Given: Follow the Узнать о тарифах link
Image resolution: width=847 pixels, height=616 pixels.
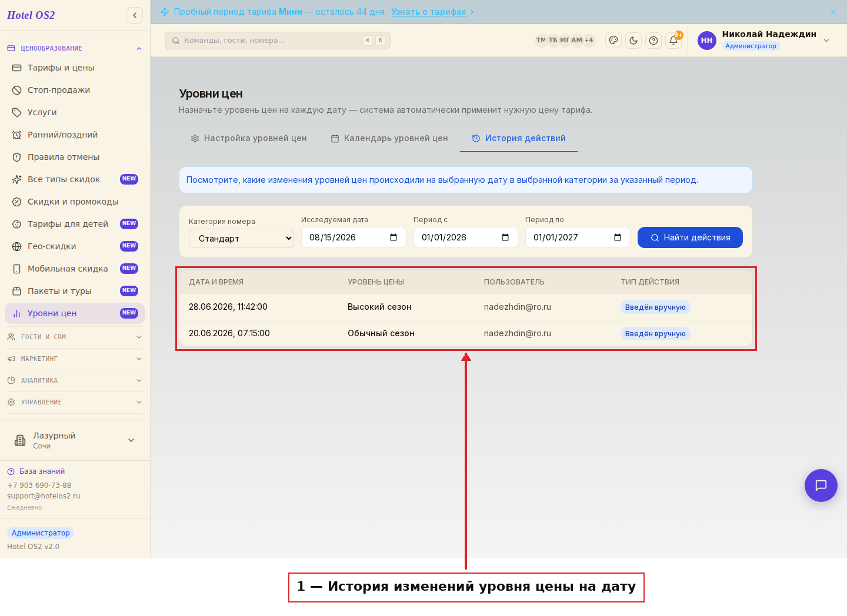Looking at the screenshot, I should tap(428, 12).
